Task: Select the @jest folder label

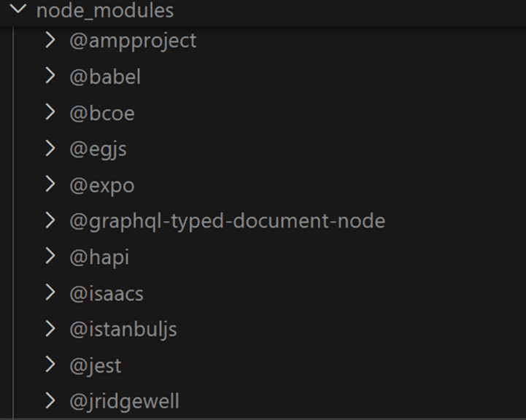Action: tap(96, 365)
